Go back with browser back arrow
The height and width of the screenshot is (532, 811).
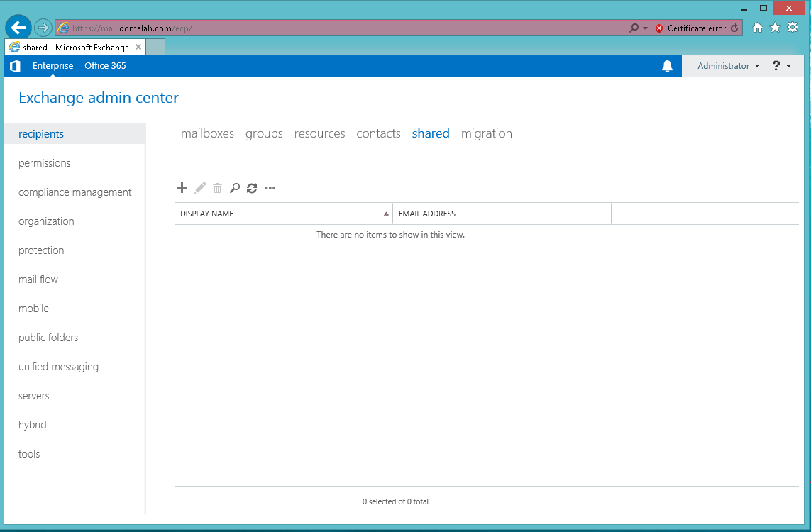18,28
